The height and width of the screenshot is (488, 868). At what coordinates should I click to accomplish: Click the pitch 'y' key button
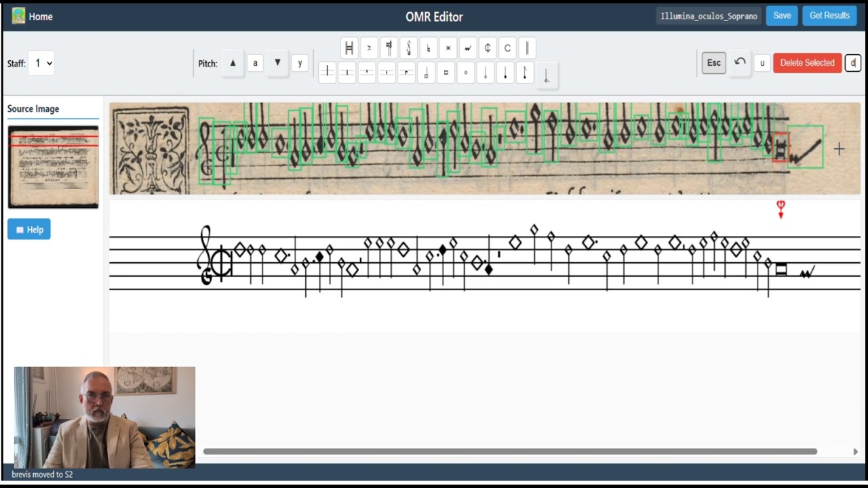click(300, 63)
